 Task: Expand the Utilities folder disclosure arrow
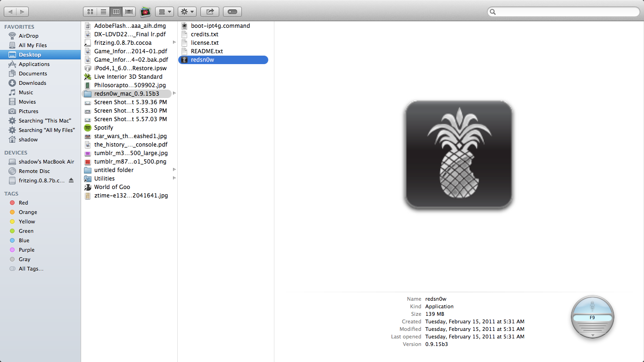pos(174,178)
